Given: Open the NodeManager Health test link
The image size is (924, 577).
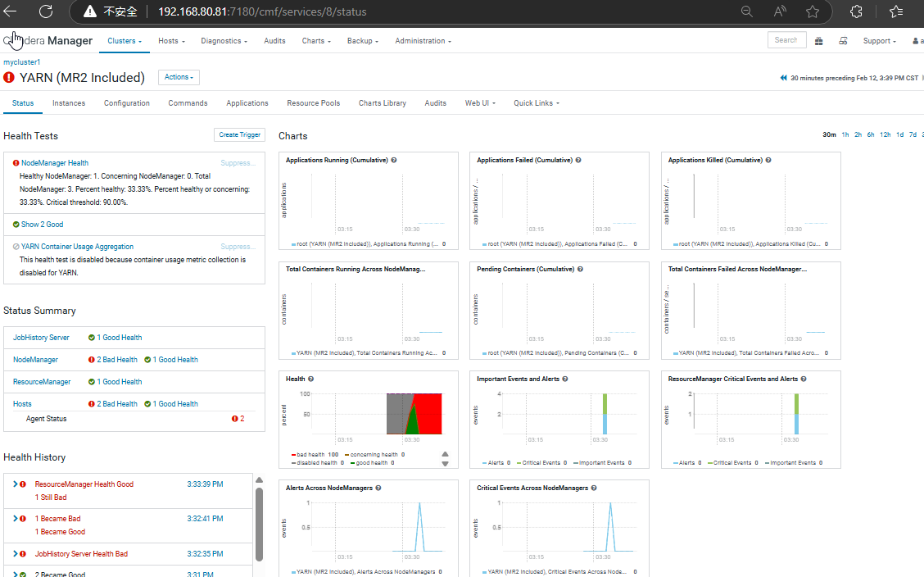Looking at the screenshot, I should 55,163.
